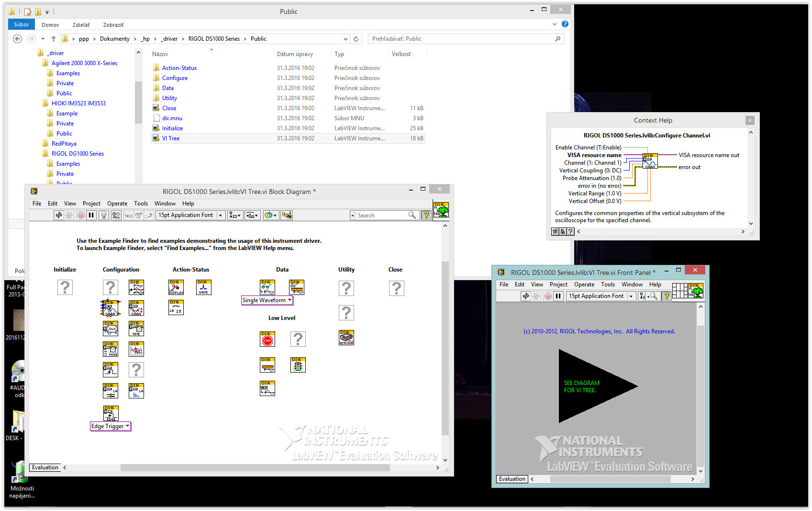Click Block Diagram horizontal scrollbar
Screen dimensions: 812x511
click(255, 468)
